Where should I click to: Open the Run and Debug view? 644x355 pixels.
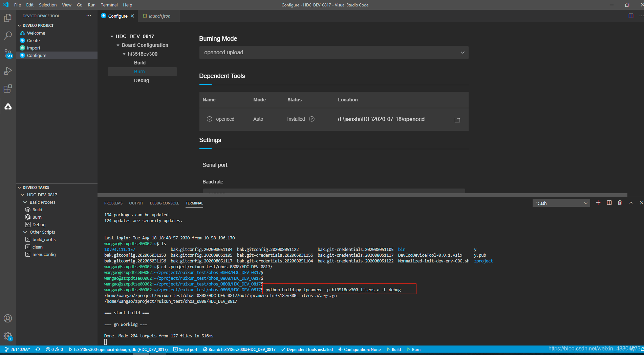tap(8, 71)
